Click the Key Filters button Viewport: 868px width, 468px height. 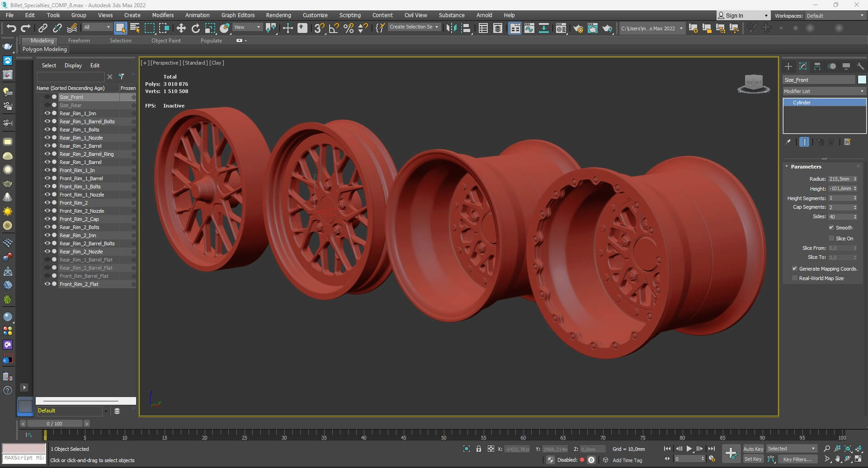tap(797, 459)
